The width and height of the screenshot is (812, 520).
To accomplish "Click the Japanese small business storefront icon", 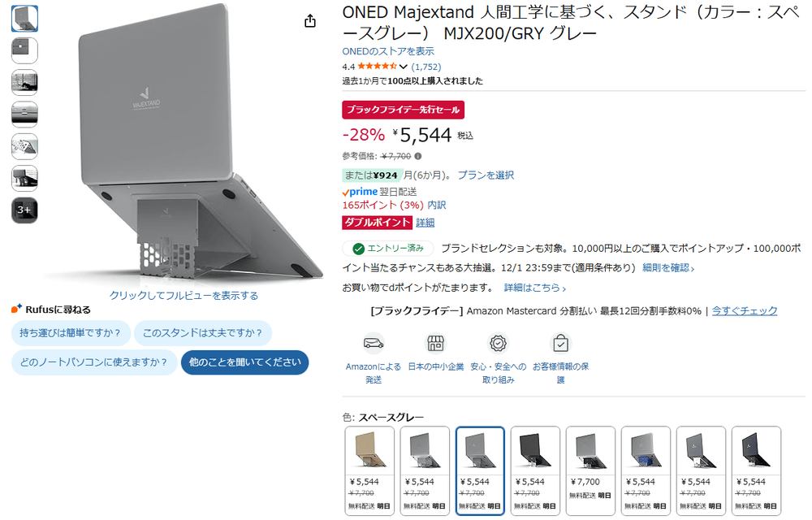I will pyautogui.click(x=435, y=343).
